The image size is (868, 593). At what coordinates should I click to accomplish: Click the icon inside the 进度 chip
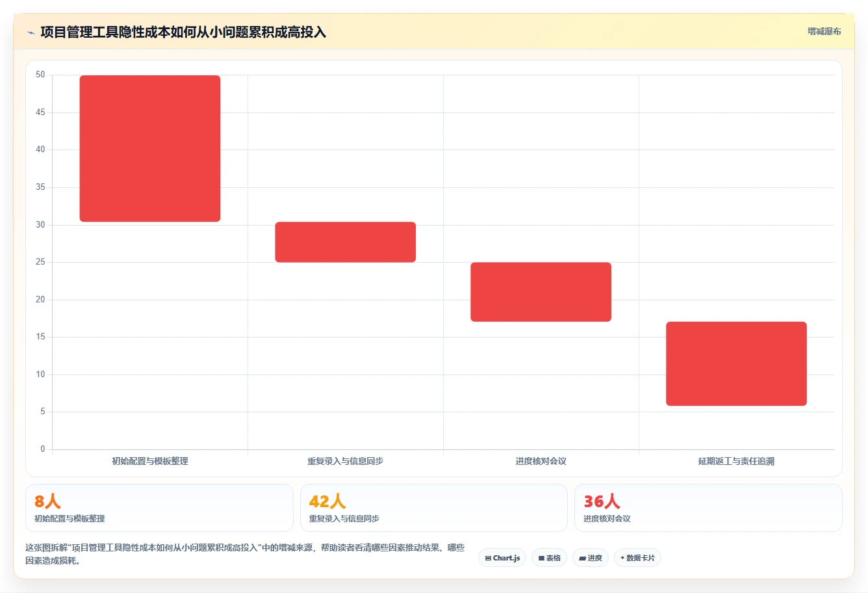tap(582, 558)
